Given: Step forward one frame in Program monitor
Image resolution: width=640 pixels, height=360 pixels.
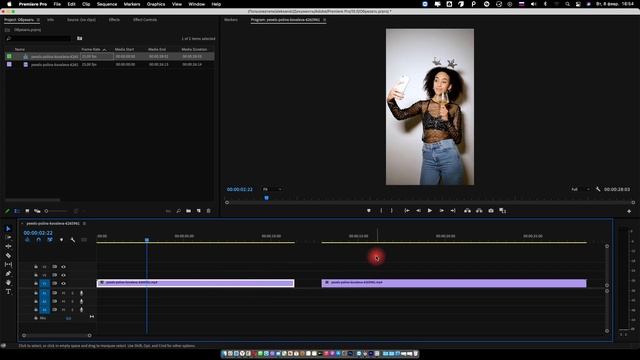Looking at the screenshot, I should point(442,211).
